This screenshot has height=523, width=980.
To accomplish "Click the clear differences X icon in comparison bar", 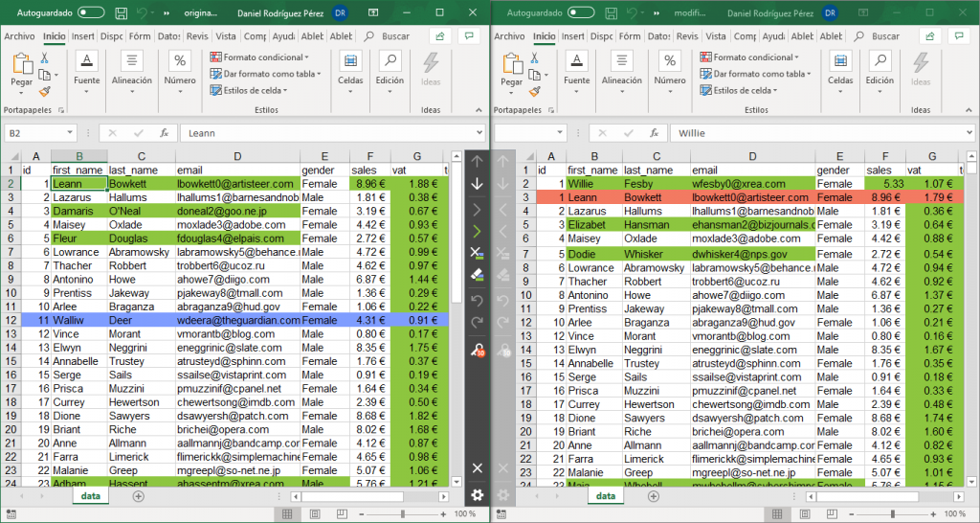I will coord(477,253).
